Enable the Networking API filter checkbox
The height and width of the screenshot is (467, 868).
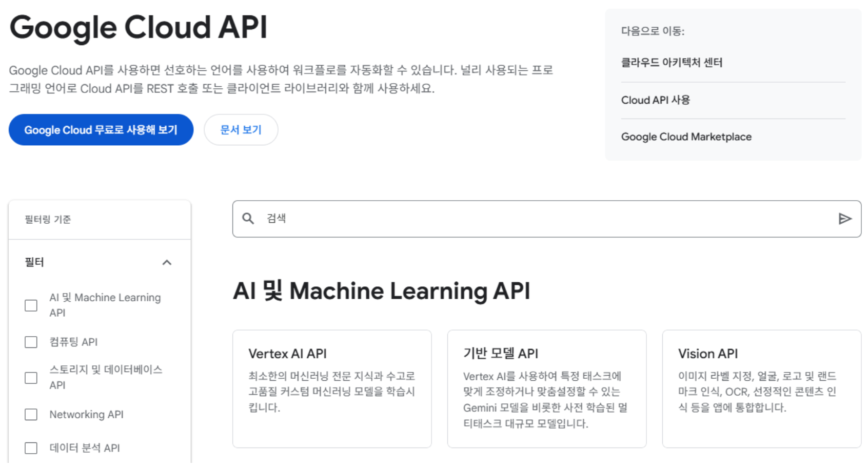tap(31, 415)
